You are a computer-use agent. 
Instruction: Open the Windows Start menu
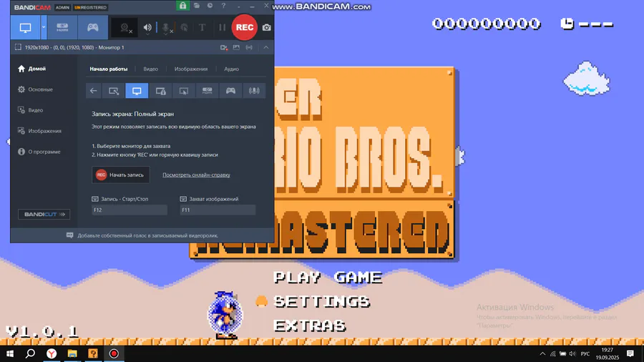(10, 354)
